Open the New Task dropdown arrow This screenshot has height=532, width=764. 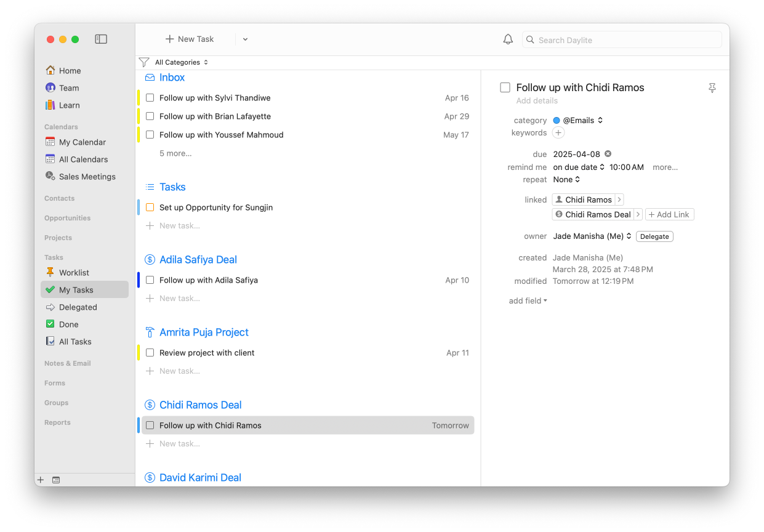[245, 39]
